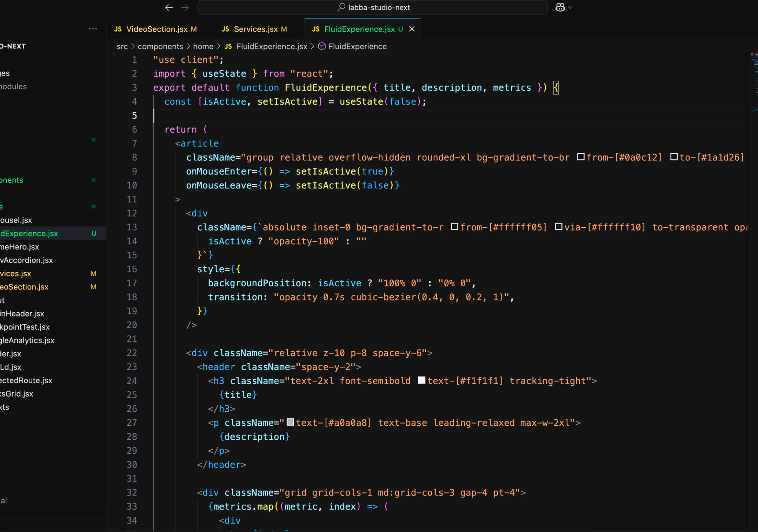
Task: Open the Copilot dropdown chevron
Action: point(571,7)
